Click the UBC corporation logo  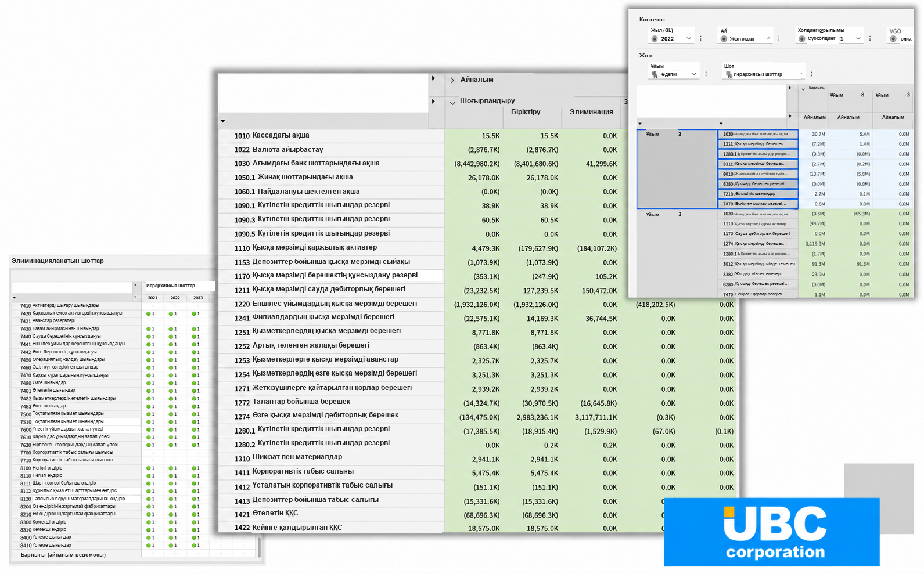coord(772,532)
